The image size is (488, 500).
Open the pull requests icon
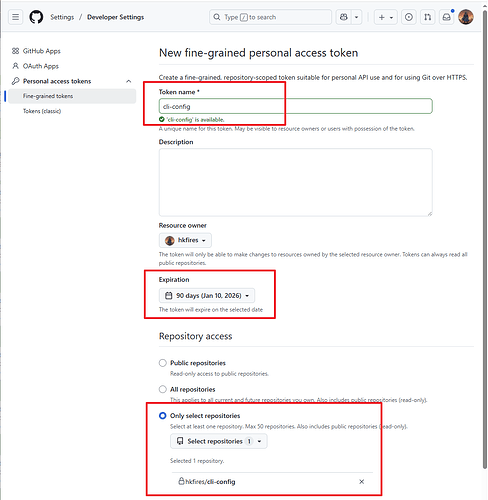pyautogui.click(x=427, y=17)
